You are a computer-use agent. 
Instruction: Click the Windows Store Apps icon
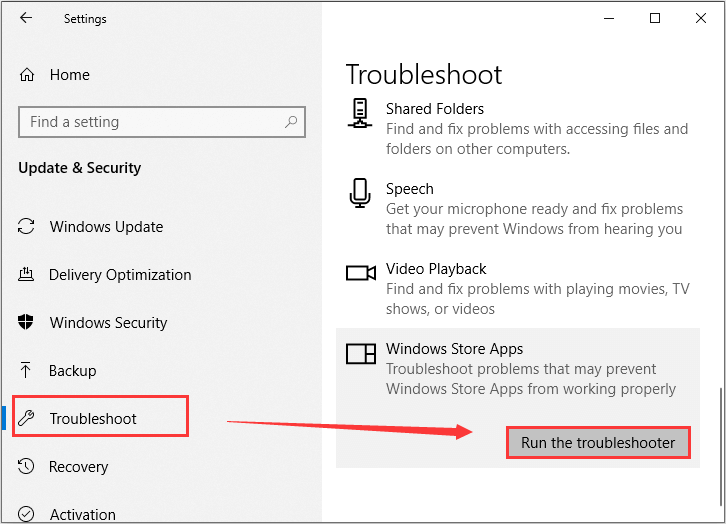[361, 354]
